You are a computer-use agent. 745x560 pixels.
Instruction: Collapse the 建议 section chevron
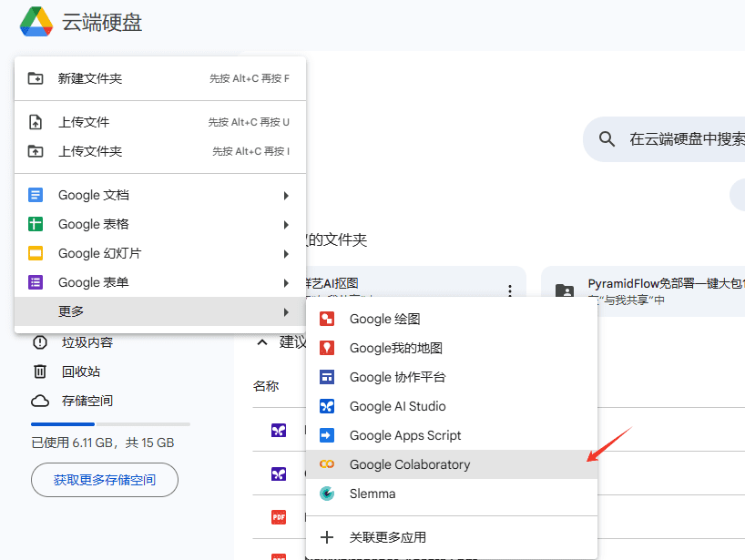[x=262, y=342]
